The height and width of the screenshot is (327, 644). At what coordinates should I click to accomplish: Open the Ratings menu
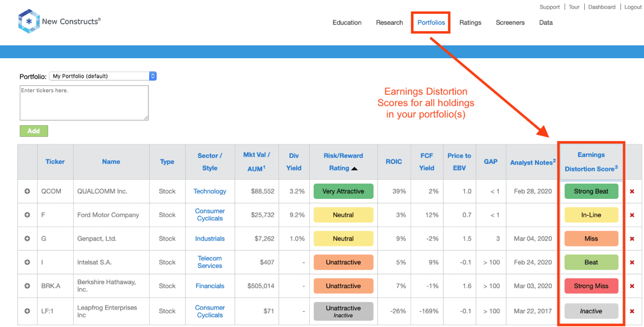coord(471,23)
